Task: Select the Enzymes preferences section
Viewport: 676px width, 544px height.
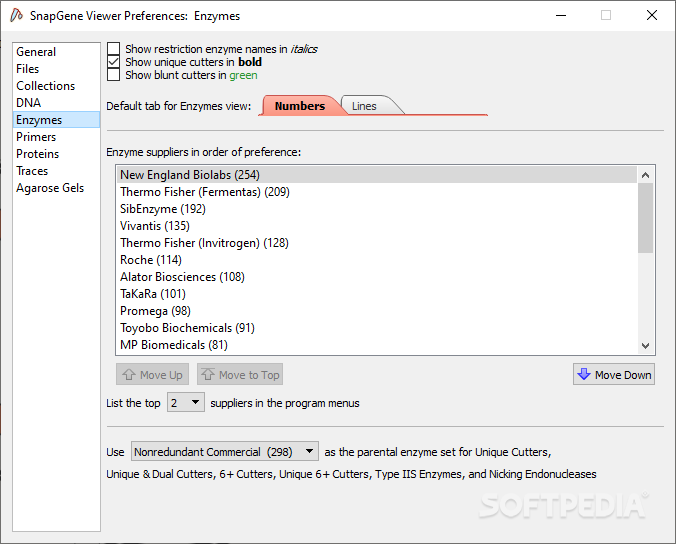Action: tap(56, 120)
